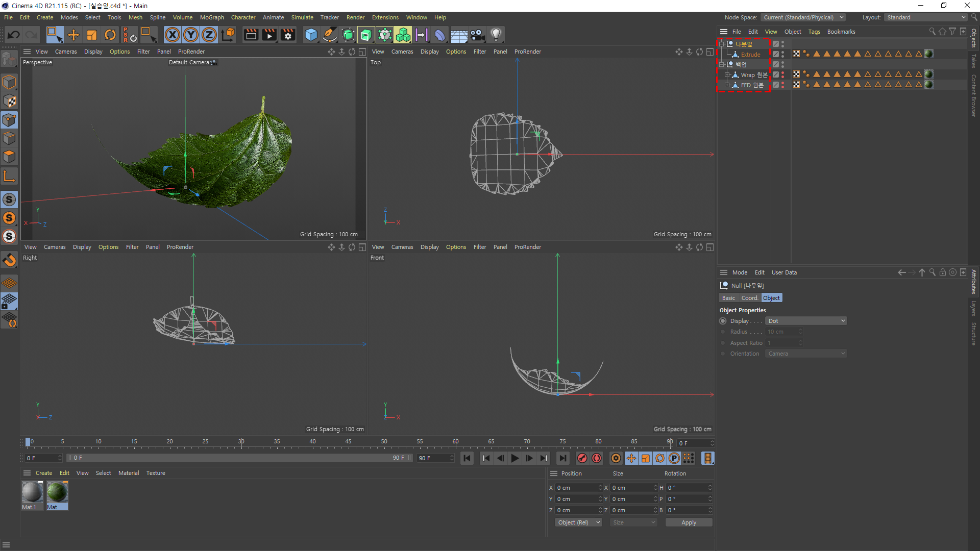The width and height of the screenshot is (980, 551).
Task: Toggle the Extrude object's enable checkbox
Action: click(775, 54)
